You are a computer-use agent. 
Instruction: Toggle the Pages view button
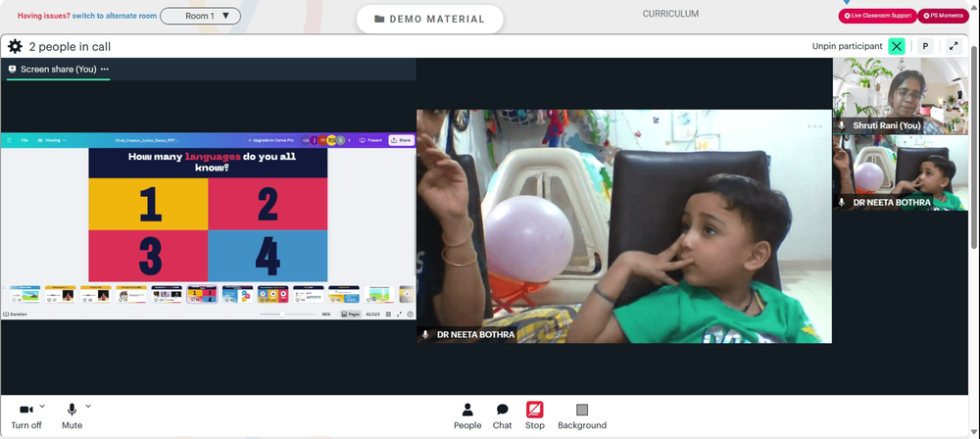coord(351,314)
